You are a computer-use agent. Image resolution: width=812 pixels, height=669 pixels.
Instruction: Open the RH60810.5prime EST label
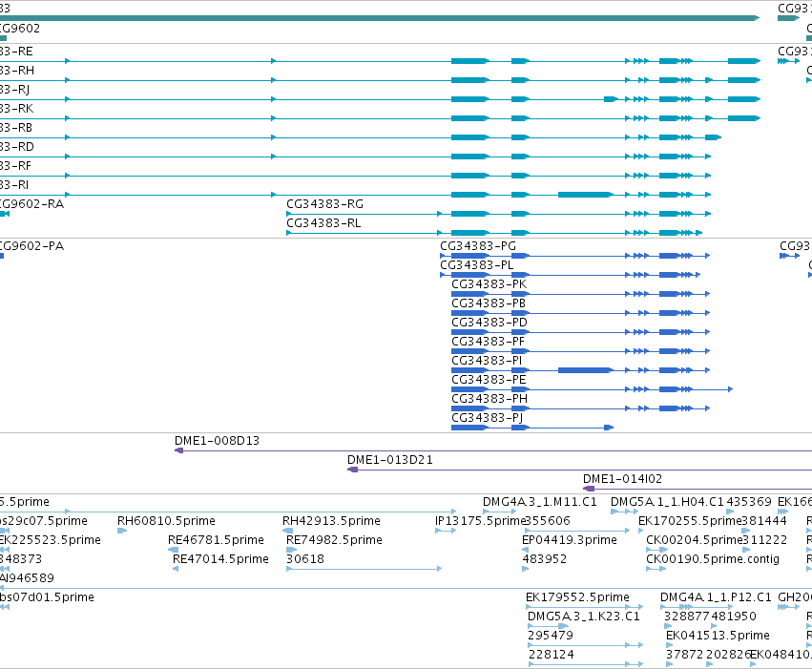pos(166,521)
